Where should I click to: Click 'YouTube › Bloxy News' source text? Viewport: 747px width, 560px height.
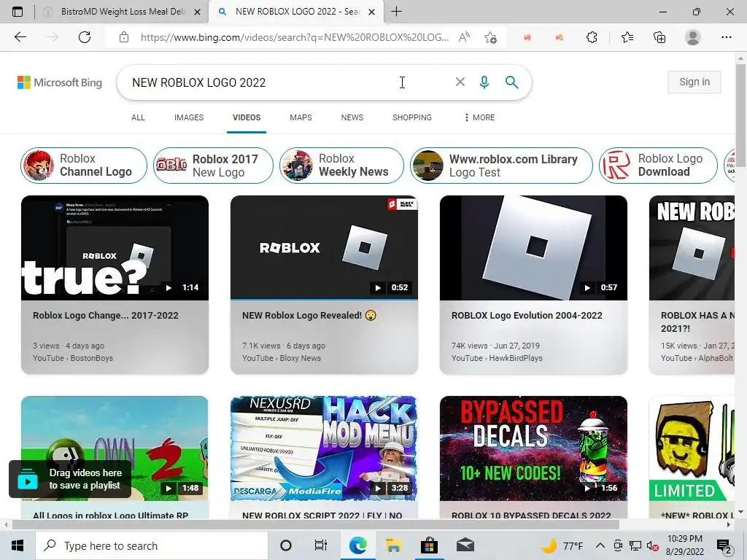tap(281, 358)
